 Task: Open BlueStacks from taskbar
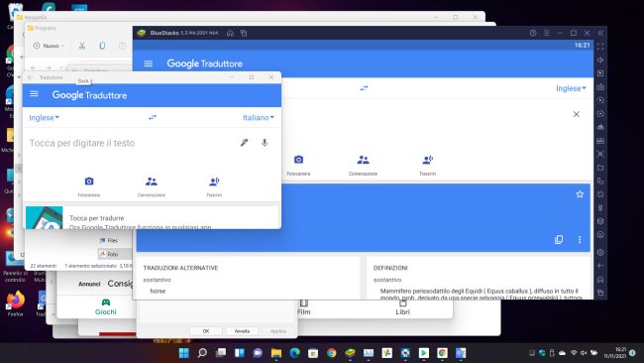pos(350,353)
